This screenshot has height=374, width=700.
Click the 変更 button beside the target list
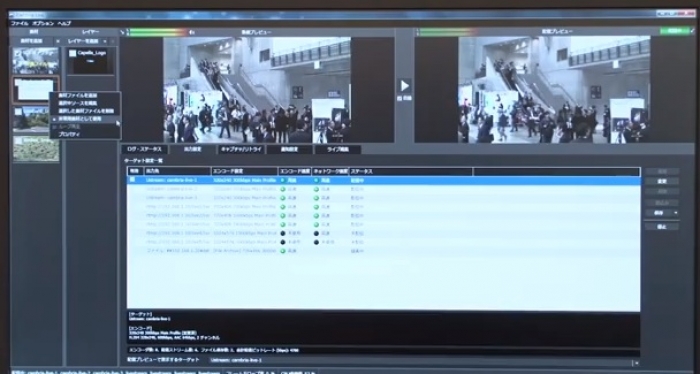(662, 181)
